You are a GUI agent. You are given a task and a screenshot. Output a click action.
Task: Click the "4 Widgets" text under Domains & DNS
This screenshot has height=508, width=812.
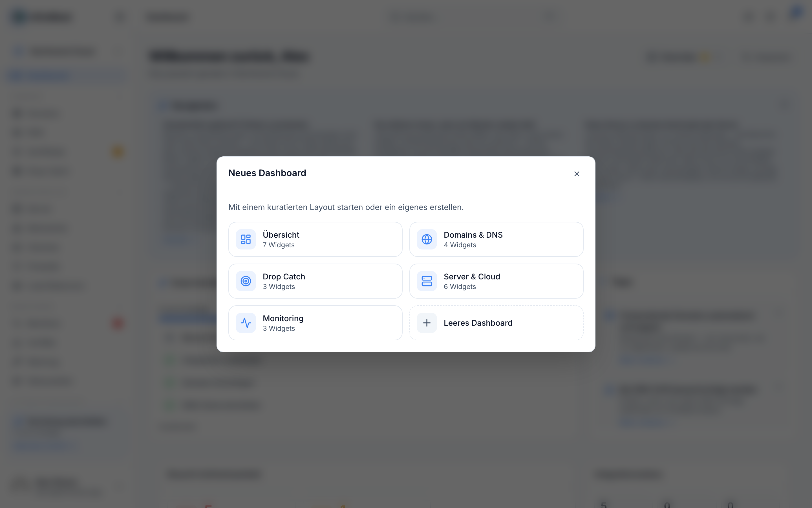(x=460, y=245)
